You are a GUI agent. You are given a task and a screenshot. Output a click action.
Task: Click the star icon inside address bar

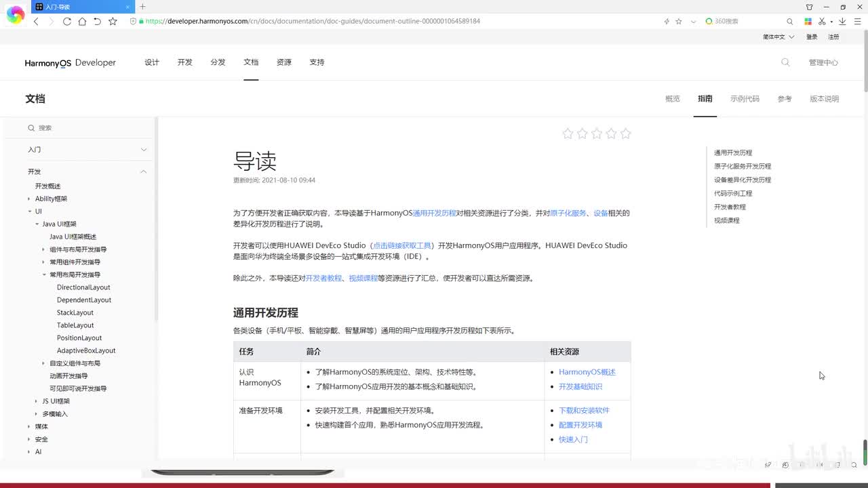(679, 21)
